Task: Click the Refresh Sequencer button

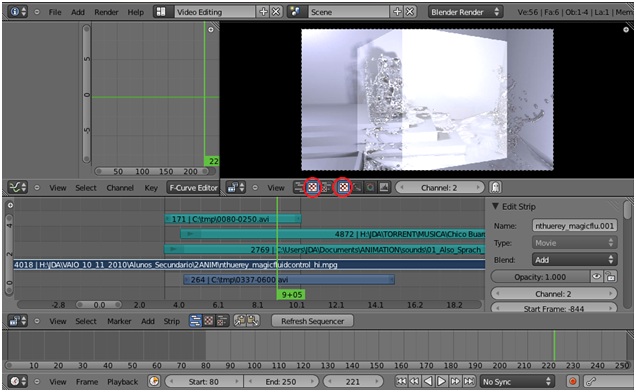Action: 312,321
